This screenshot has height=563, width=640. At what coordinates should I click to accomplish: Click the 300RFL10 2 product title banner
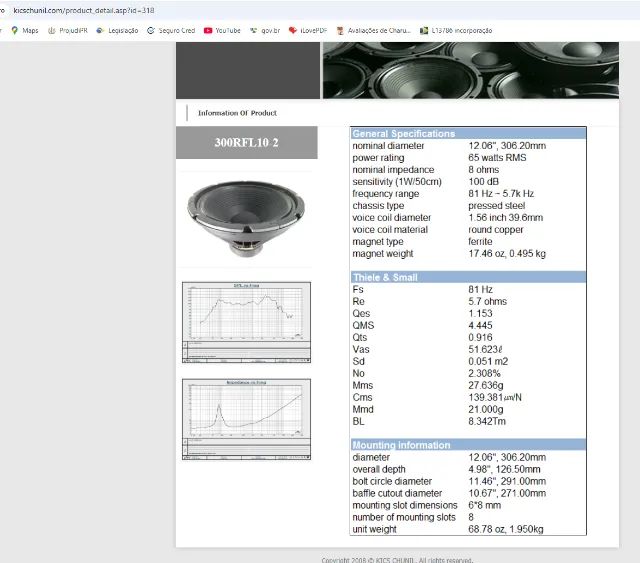pos(247,142)
